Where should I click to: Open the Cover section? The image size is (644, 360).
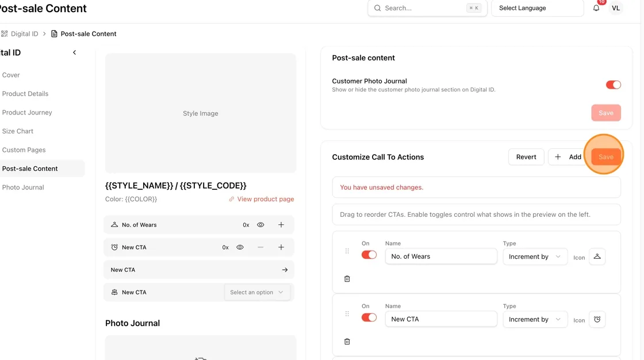(11, 75)
